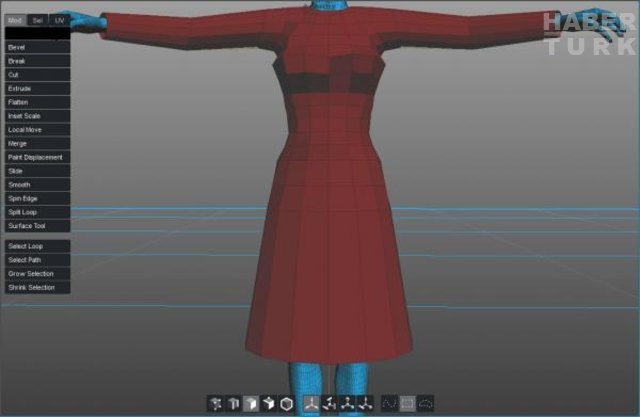Activate the Extrude tool
The image size is (640, 417).
(x=36, y=89)
